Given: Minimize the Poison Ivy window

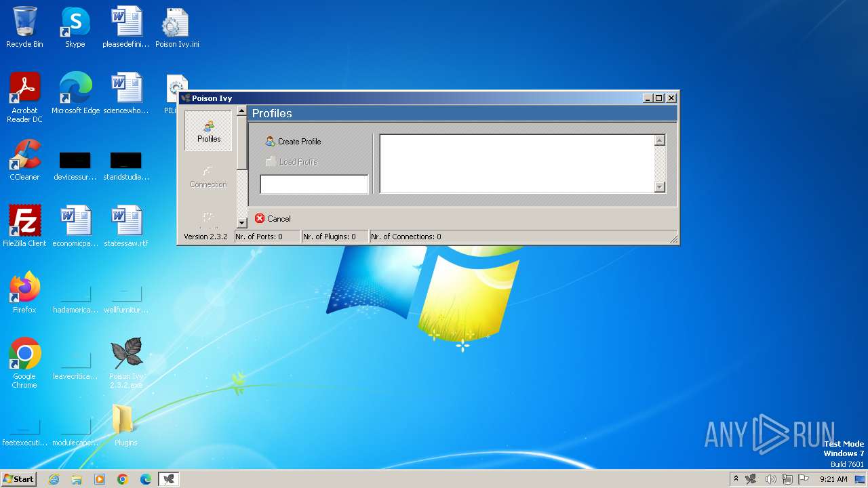Looking at the screenshot, I should (648, 98).
